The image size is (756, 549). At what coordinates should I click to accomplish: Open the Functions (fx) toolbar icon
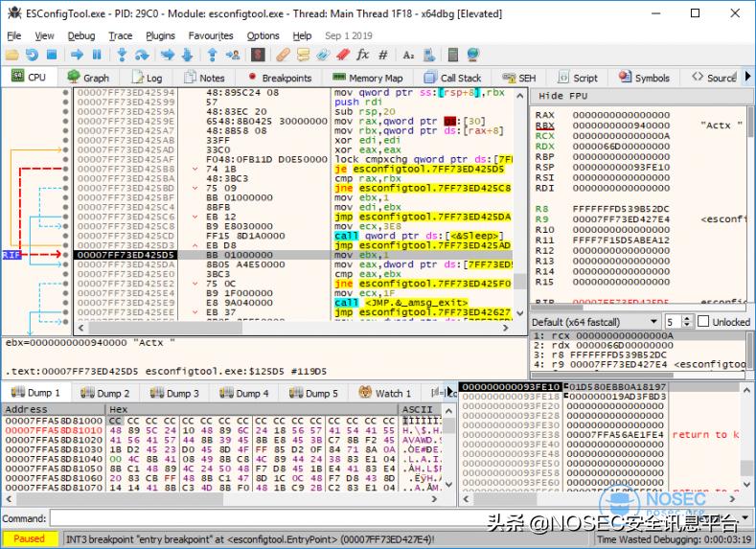(363, 55)
